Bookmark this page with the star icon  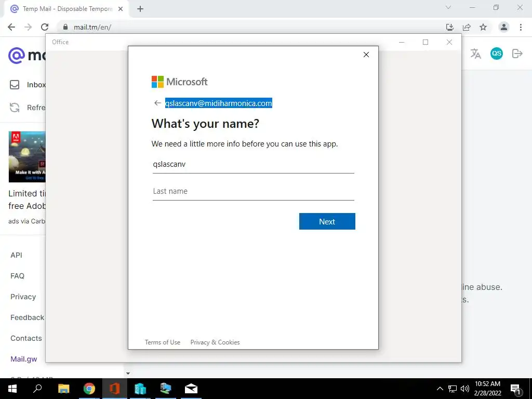click(x=483, y=27)
